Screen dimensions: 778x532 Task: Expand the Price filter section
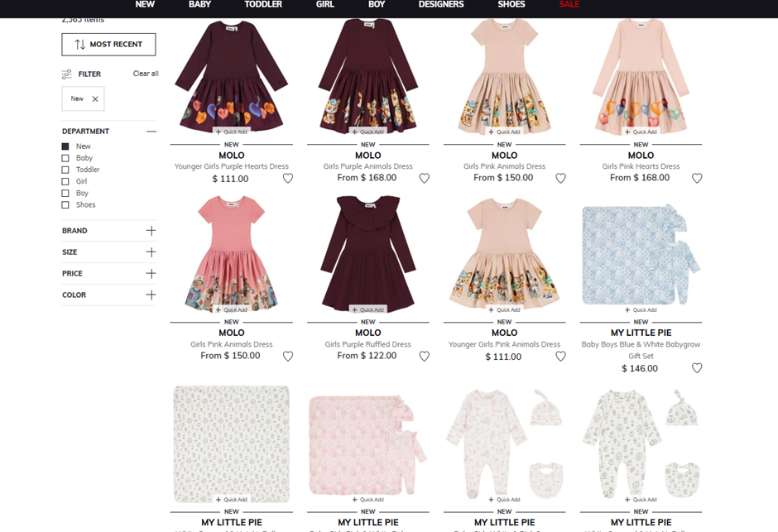(151, 273)
